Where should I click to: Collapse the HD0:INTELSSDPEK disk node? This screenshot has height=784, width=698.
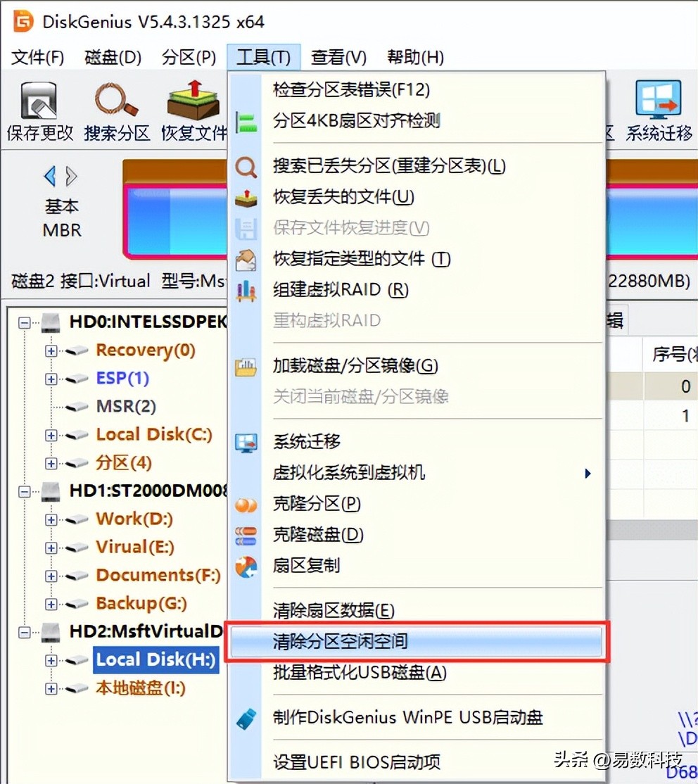[x=24, y=323]
